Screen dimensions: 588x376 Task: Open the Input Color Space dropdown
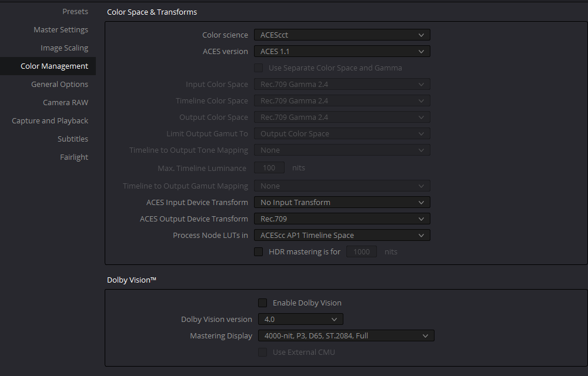(x=342, y=84)
